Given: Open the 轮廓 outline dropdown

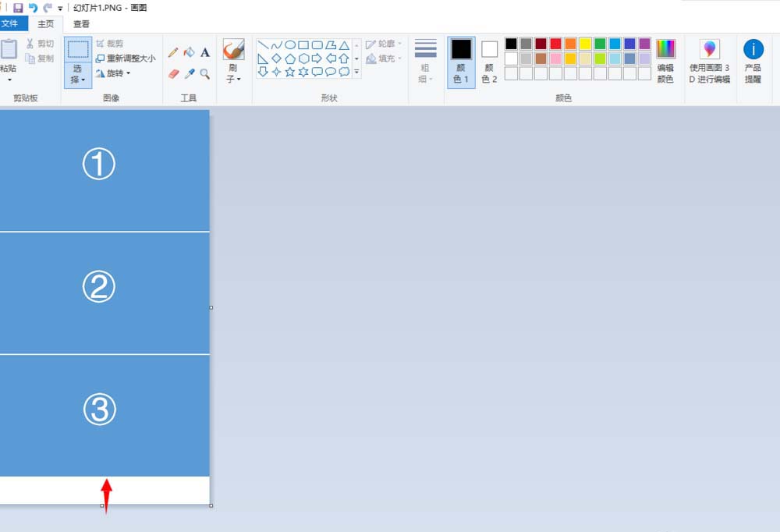Looking at the screenshot, I should pyautogui.click(x=384, y=44).
